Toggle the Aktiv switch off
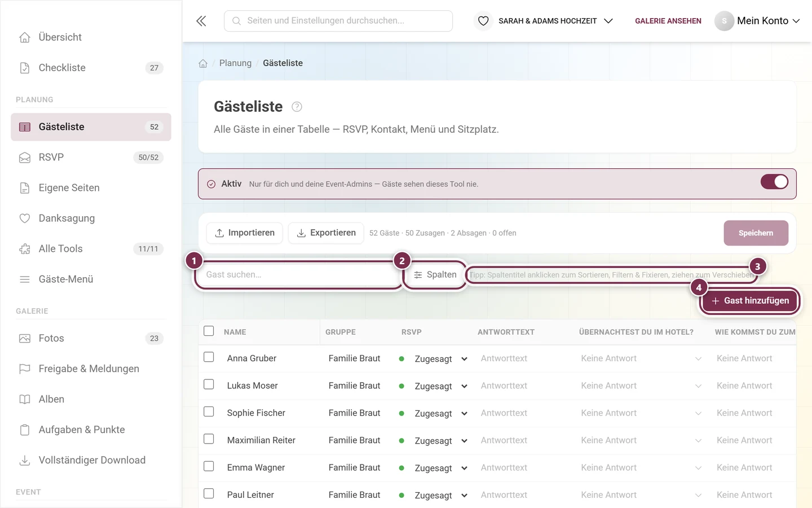The width and height of the screenshot is (812, 508). tap(774, 182)
